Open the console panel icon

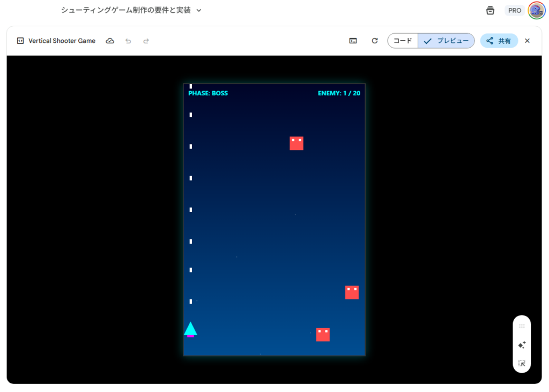(353, 41)
